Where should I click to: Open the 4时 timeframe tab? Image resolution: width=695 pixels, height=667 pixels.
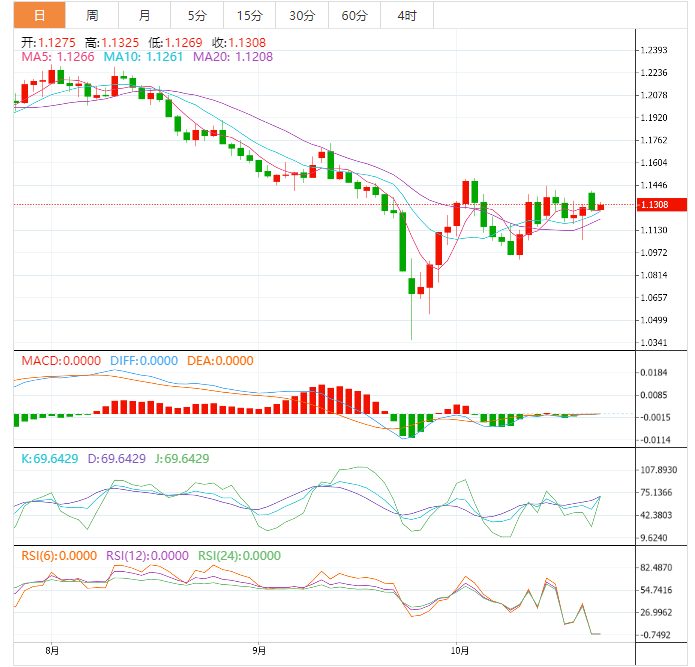[407, 16]
